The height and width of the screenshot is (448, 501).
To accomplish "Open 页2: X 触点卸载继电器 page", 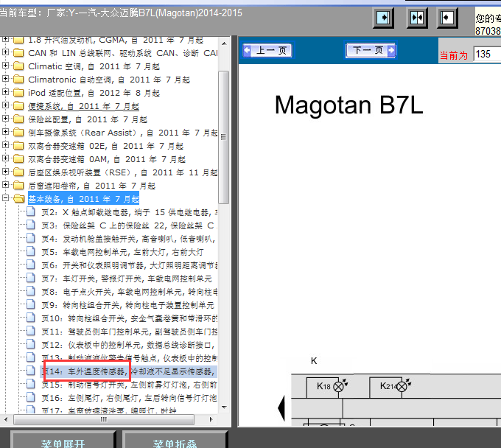I will 130,212.
